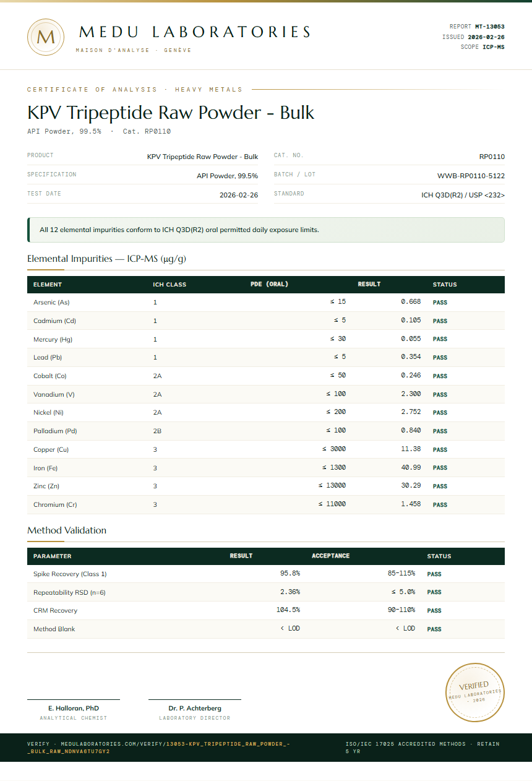This screenshot has width=532, height=781.
Task: Select the Chromium (Cr) row label
Action: click(x=55, y=505)
